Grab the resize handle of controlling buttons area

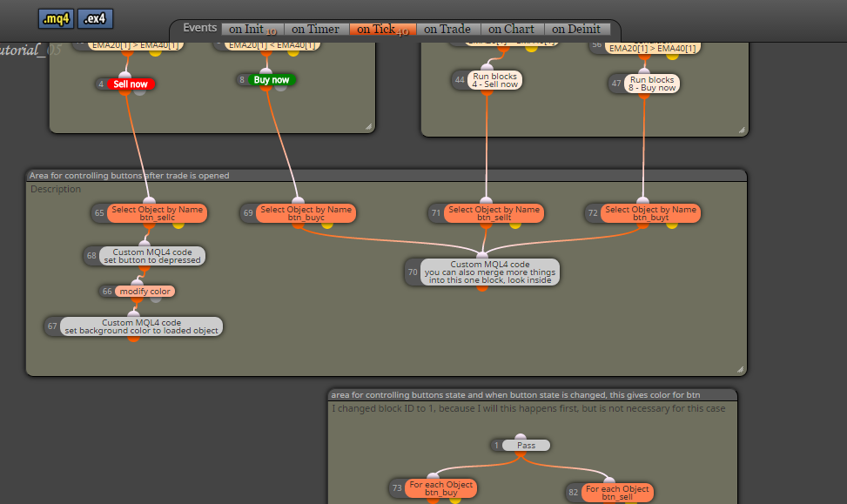(x=740, y=369)
